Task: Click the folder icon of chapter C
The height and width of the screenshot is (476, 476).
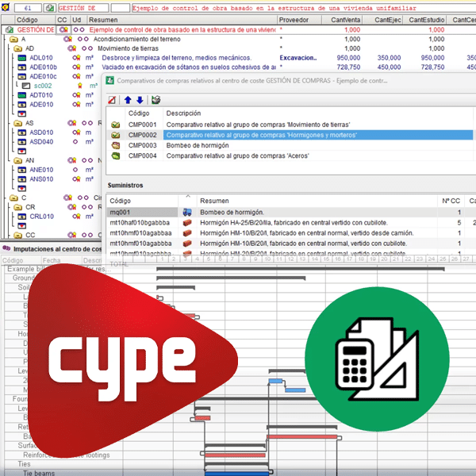Action: pyautogui.click(x=13, y=198)
